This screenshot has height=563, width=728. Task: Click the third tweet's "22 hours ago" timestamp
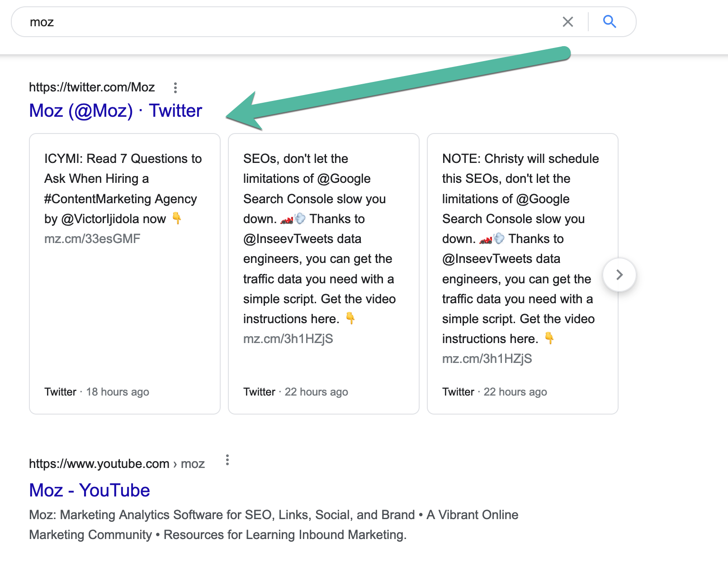pyautogui.click(x=515, y=392)
